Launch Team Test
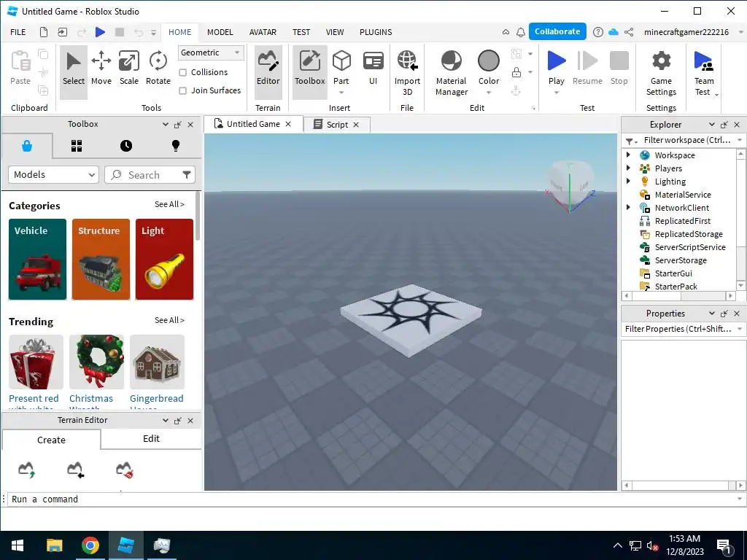 (x=704, y=72)
